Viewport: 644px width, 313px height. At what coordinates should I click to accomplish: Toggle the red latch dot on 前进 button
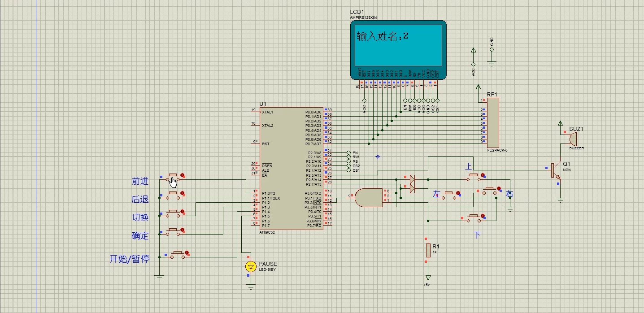coord(183,175)
